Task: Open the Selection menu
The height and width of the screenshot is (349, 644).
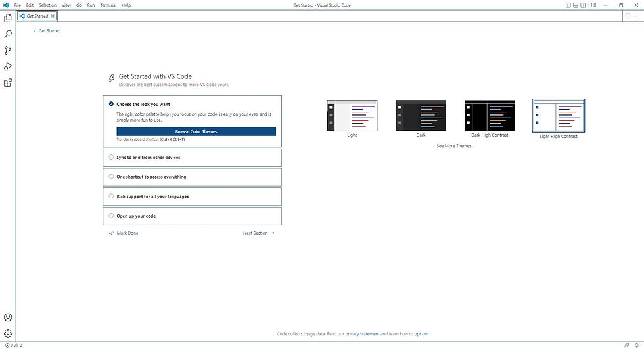Action: (x=47, y=5)
